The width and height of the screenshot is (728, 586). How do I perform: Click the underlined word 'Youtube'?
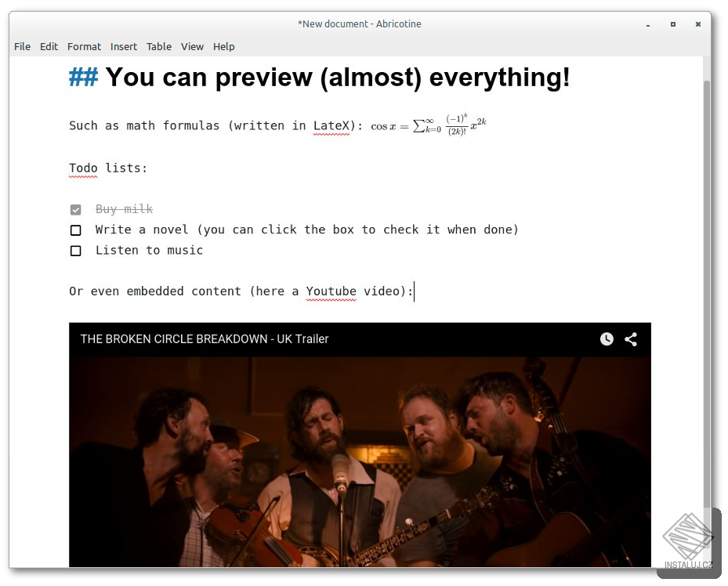pos(331,291)
